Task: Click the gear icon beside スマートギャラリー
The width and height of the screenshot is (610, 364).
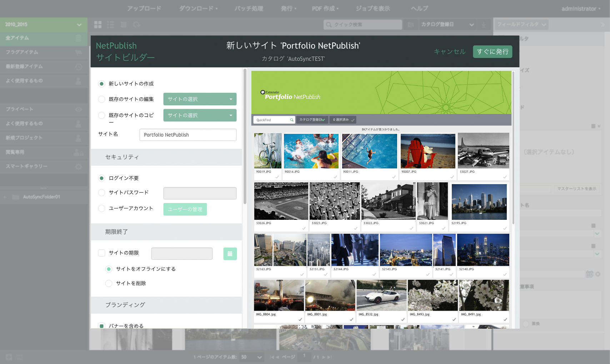Action: point(79,166)
